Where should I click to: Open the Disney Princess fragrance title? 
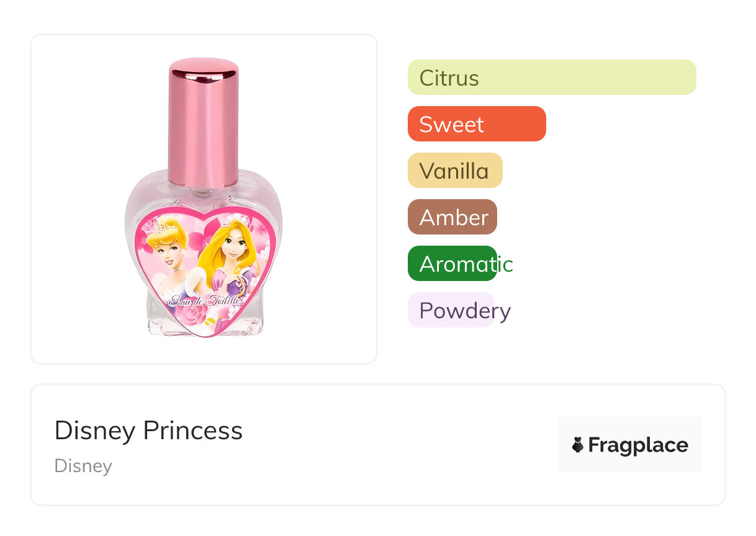coord(148,431)
